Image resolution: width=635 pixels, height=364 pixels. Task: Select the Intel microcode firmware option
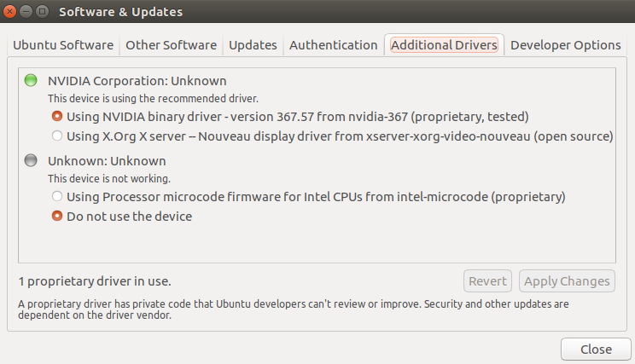(x=309, y=197)
